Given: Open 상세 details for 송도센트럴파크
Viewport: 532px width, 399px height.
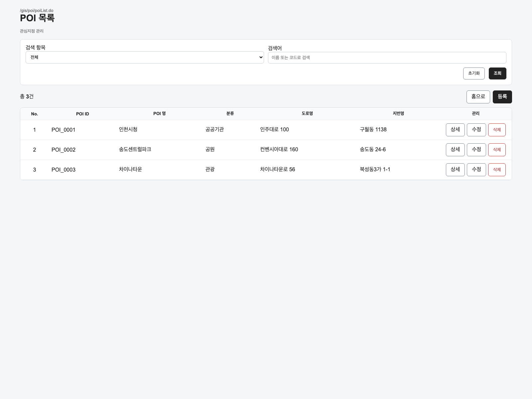Looking at the screenshot, I should click(x=455, y=150).
